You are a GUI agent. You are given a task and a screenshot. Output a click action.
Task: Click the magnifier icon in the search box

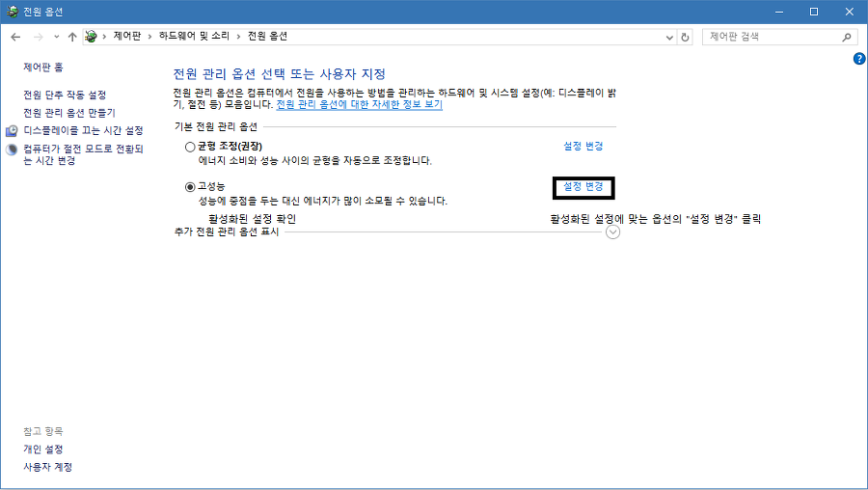click(847, 37)
